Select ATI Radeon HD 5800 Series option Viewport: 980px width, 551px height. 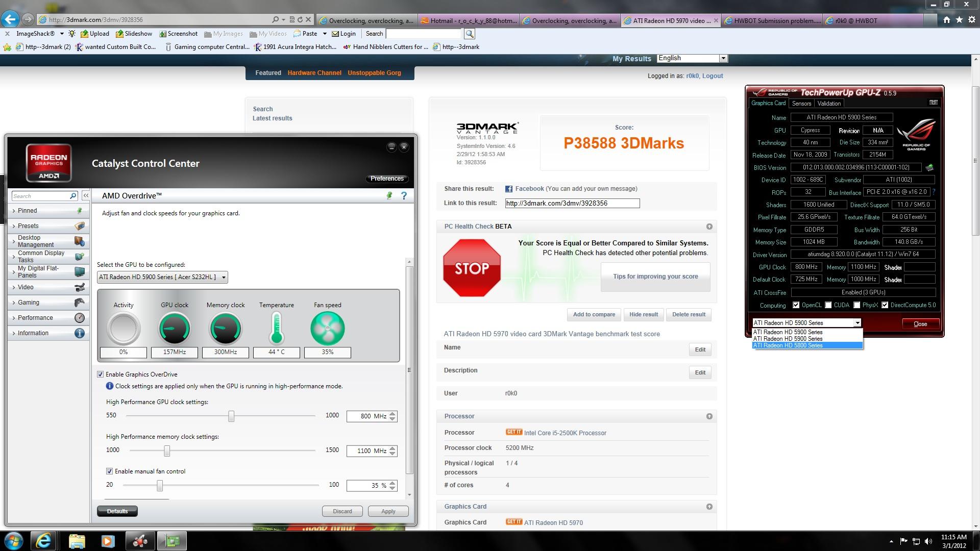(807, 345)
